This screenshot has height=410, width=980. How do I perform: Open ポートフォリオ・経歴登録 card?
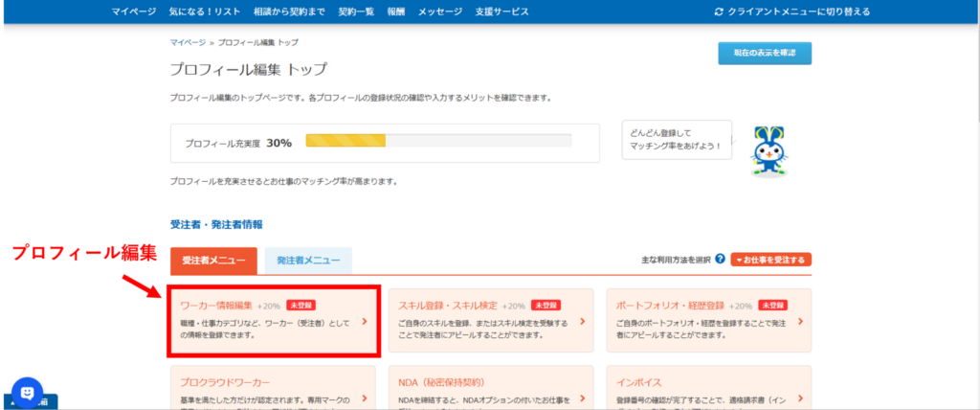pos(709,321)
